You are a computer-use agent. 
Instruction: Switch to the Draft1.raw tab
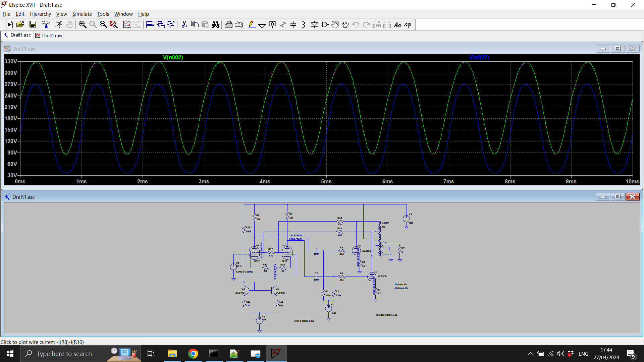pyautogui.click(x=49, y=36)
